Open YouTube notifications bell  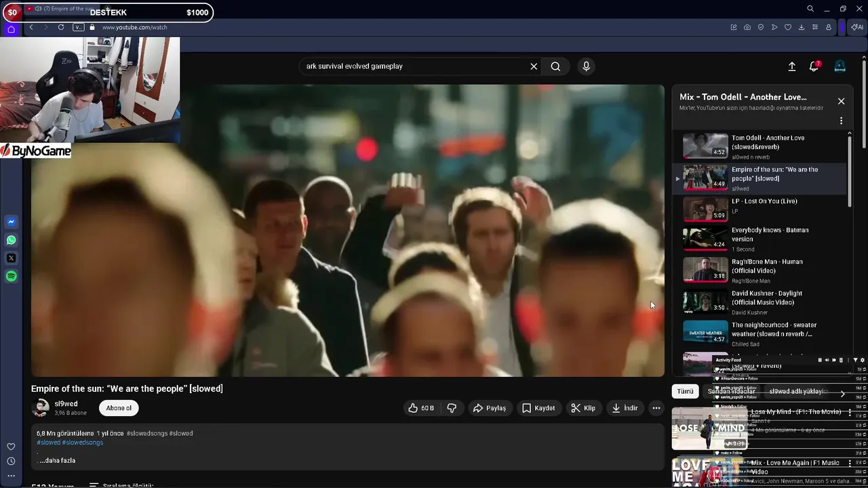pyautogui.click(x=814, y=66)
